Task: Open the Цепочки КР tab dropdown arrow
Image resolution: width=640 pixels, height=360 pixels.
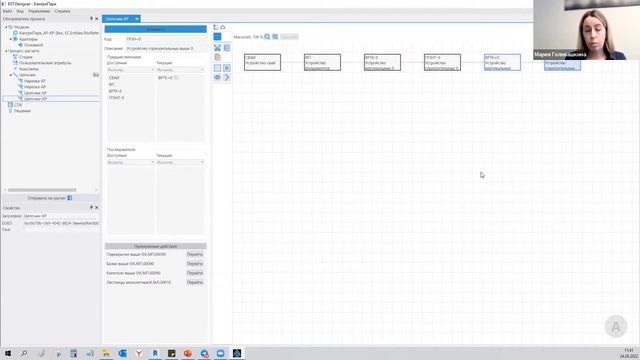Action: (137, 19)
